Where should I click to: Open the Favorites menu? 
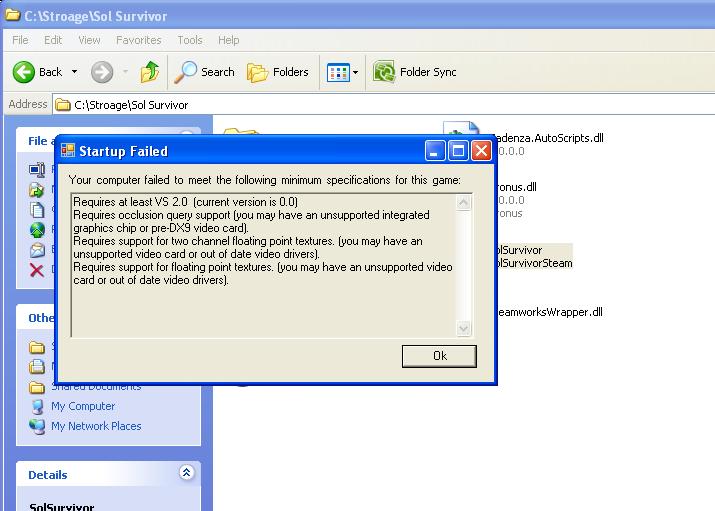[x=139, y=40]
